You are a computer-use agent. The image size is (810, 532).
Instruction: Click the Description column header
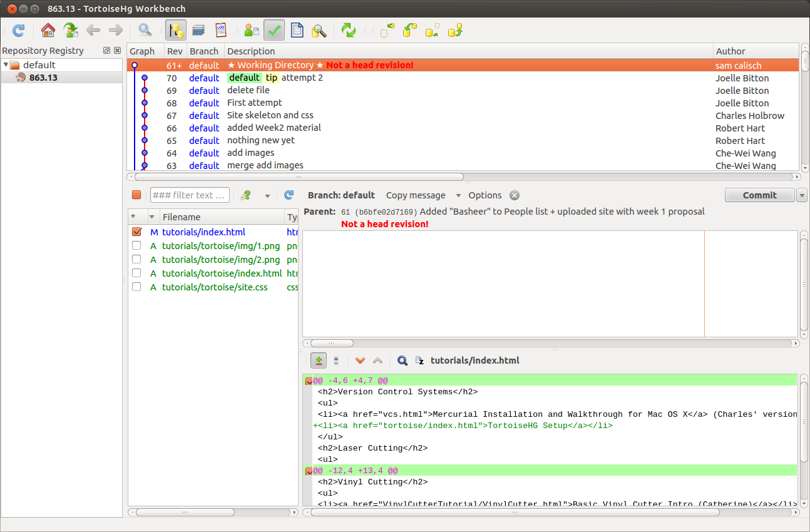pyautogui.click(x=469, y=51)
